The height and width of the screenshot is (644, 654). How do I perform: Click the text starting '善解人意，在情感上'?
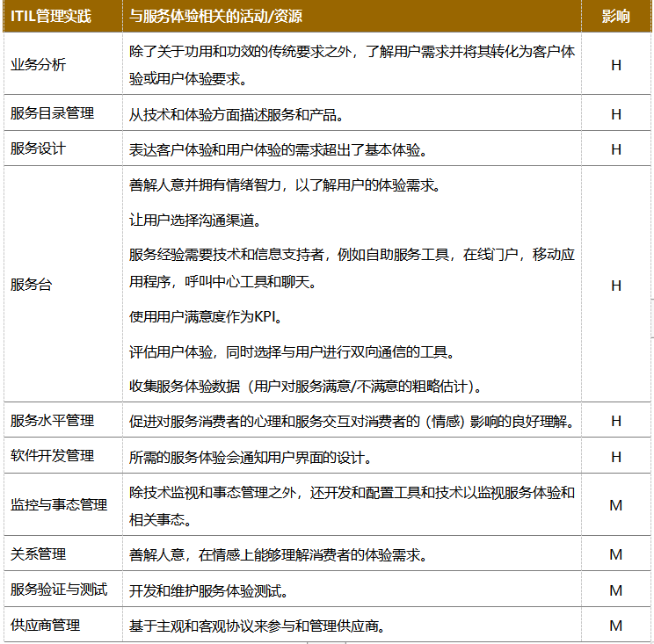coord(278,555)
